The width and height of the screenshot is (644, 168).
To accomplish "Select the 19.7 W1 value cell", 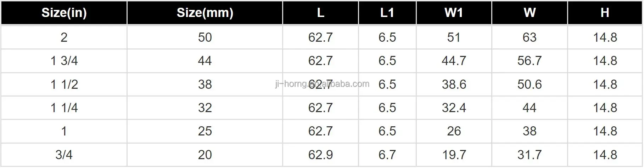I will pos(454,155).
